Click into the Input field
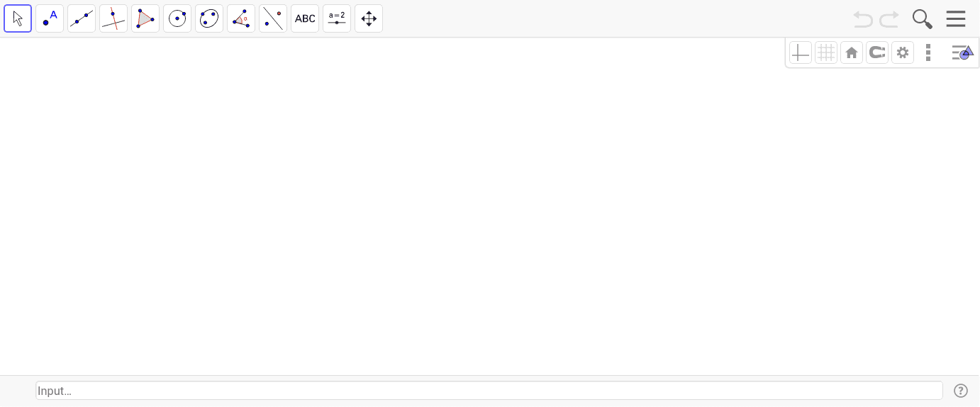Screen dimensions: 980x407 coord(489,391)
